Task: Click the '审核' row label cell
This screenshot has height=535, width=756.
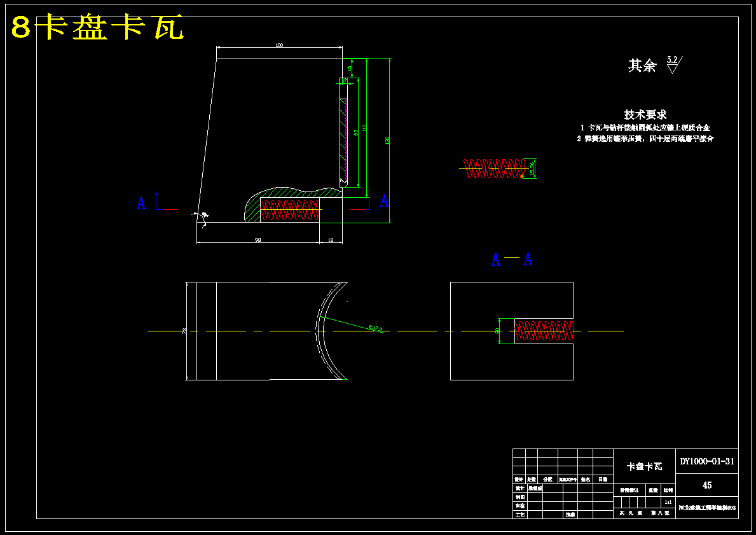Action: pos(519,506)
